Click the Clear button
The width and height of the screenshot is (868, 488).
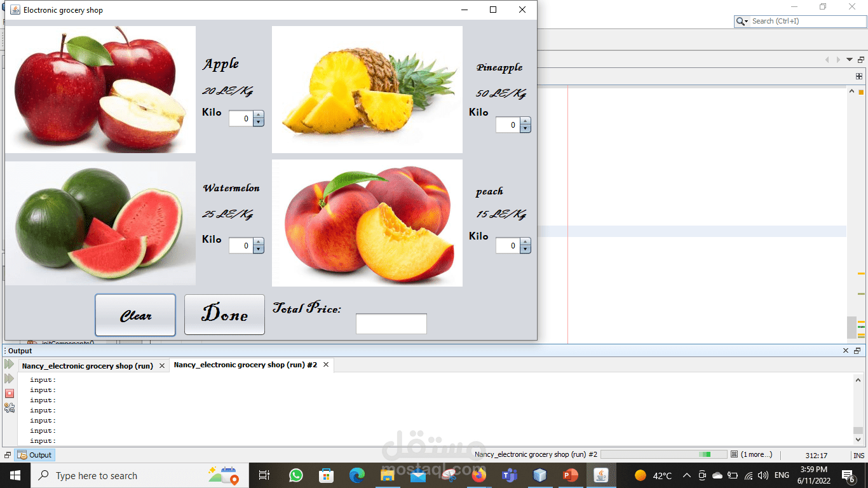[x=135, y=315]
